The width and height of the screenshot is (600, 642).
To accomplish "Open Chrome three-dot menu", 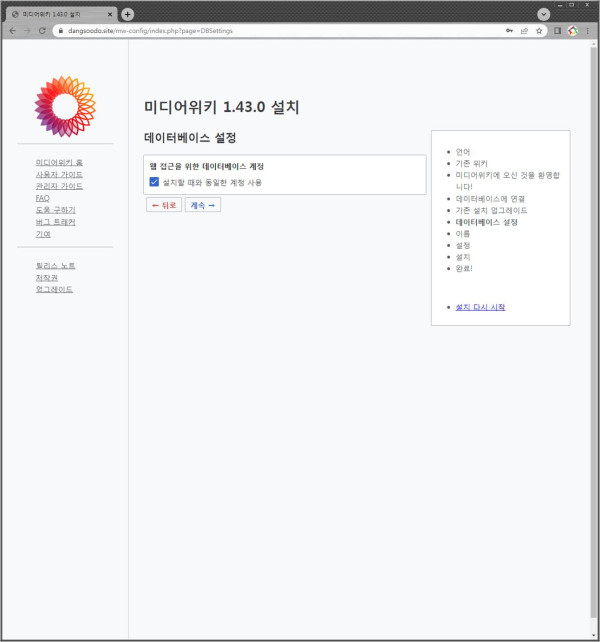I will click(587, 31).
